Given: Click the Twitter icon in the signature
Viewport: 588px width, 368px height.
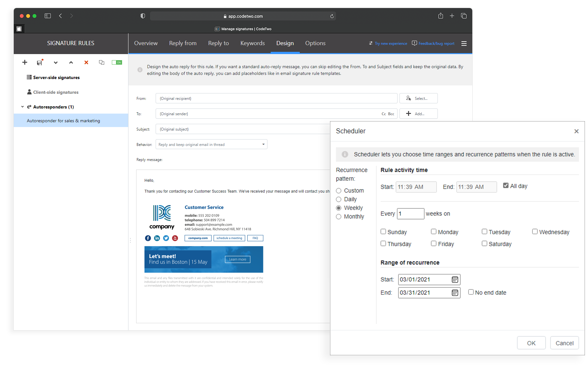Looking at the screenshot, I should (166, 238).
